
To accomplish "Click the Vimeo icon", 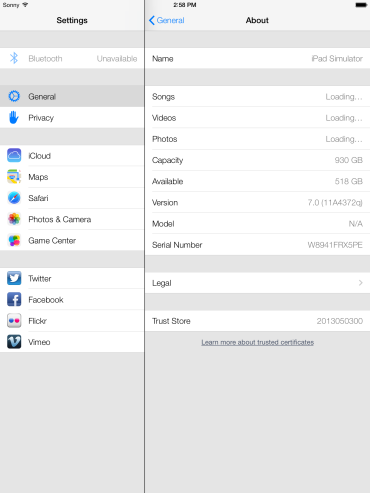I will click(14, 342).
